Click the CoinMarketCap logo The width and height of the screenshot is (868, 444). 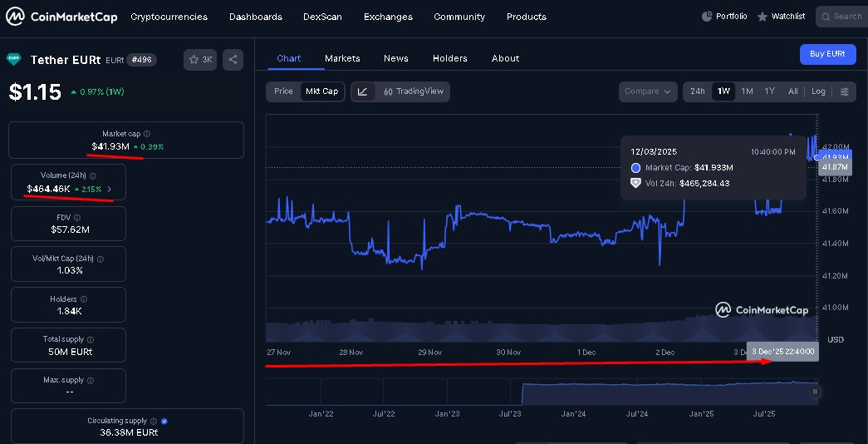(61, 17)
